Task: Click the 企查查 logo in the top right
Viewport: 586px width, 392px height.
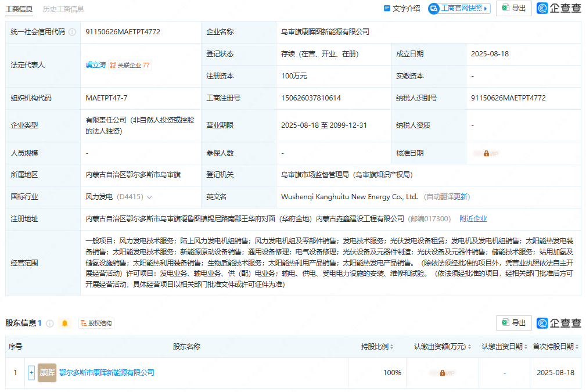Action: click(559, 8)
